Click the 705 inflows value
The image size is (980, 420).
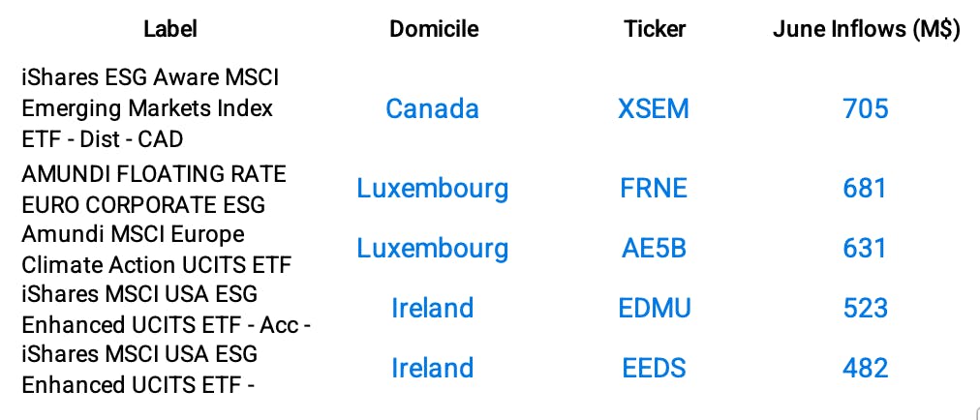(x=866, y=108)
